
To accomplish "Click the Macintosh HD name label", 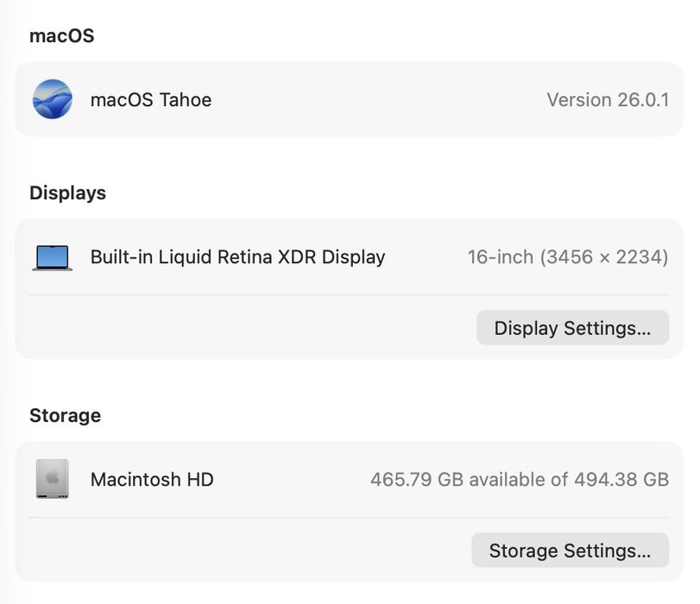I will coord(152,479).
